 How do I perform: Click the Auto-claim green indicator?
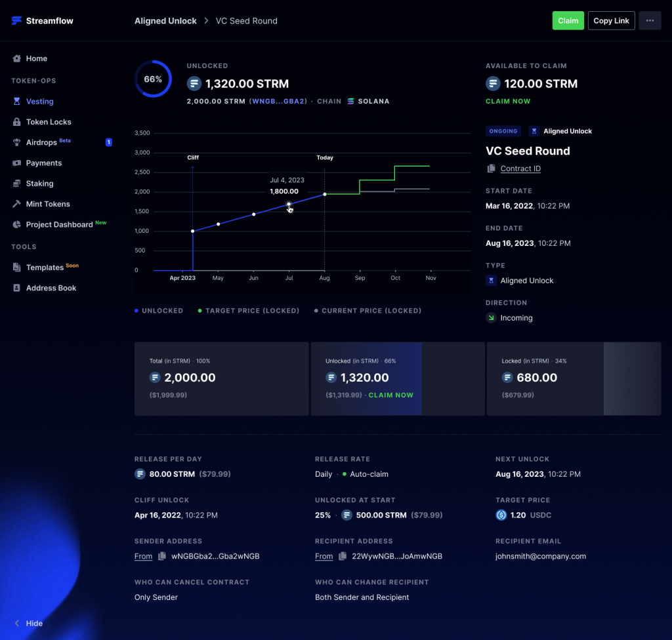coord(344,474)
